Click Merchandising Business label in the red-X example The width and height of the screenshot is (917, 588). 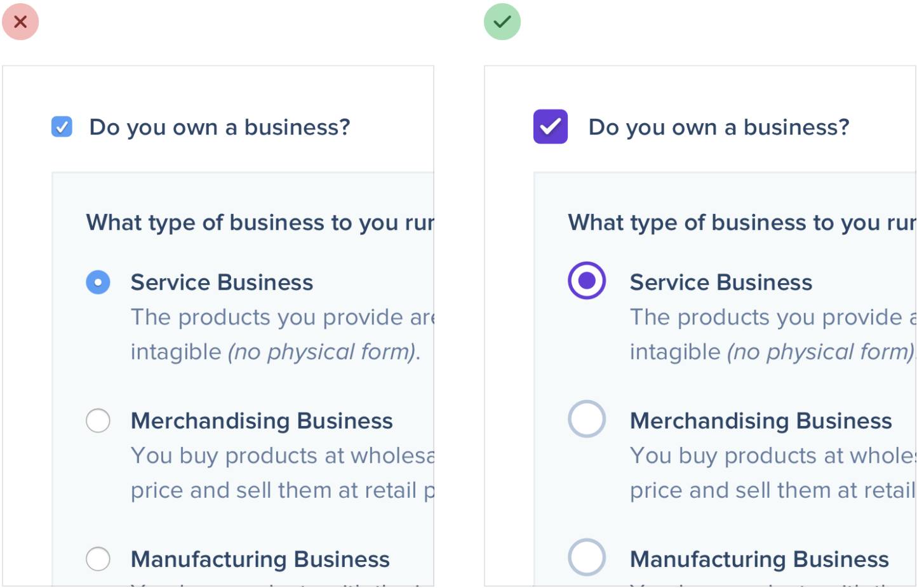click(262, 421)
